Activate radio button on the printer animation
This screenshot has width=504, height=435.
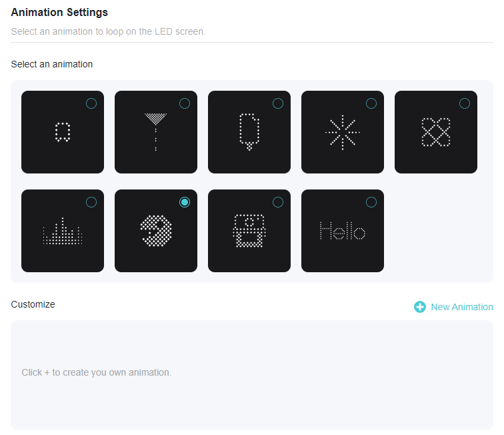(x=278, y=202)
